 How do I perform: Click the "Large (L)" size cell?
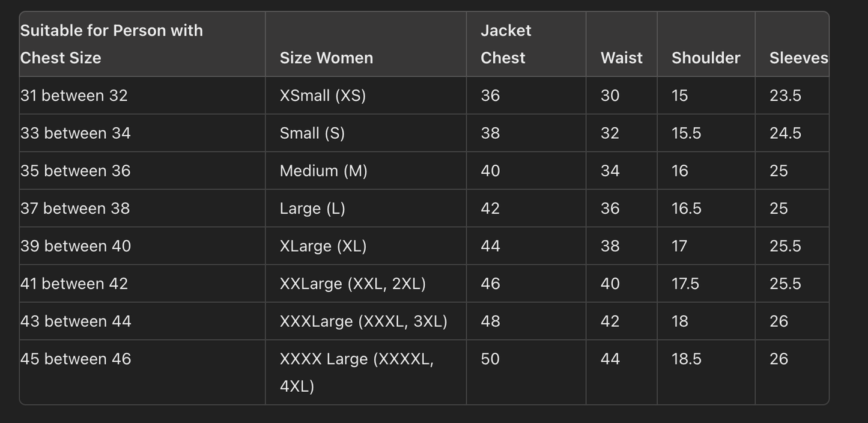[x=312, y=208]
